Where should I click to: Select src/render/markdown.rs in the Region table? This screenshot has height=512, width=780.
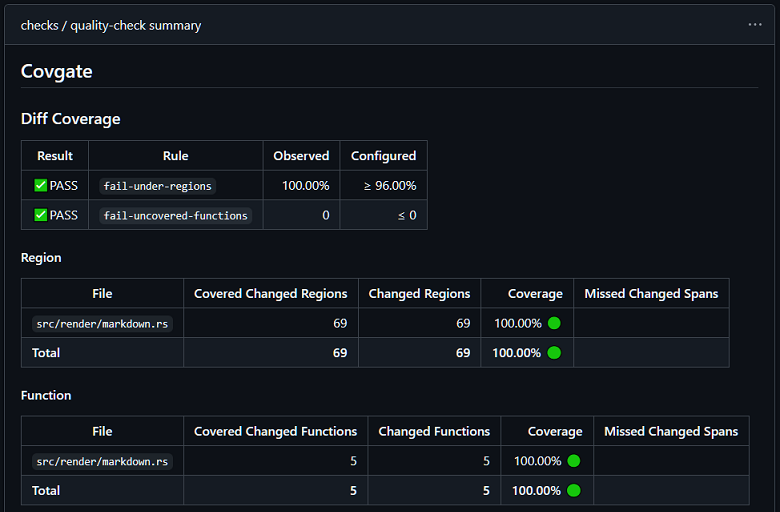102,324
